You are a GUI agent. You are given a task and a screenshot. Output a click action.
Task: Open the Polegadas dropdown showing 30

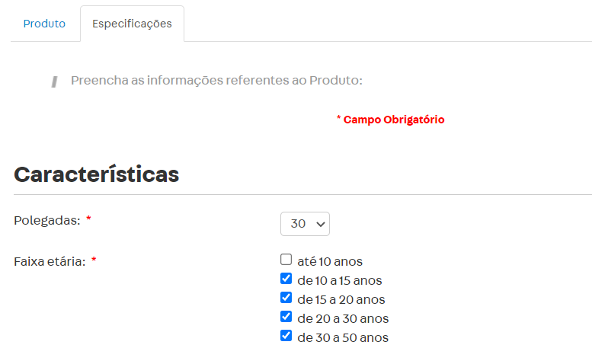click(305, 224)
